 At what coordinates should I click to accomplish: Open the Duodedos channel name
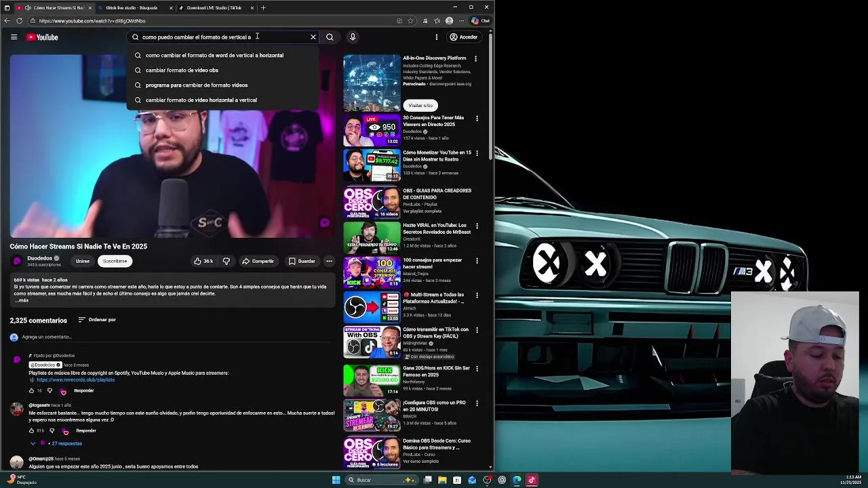coord(39,258)
